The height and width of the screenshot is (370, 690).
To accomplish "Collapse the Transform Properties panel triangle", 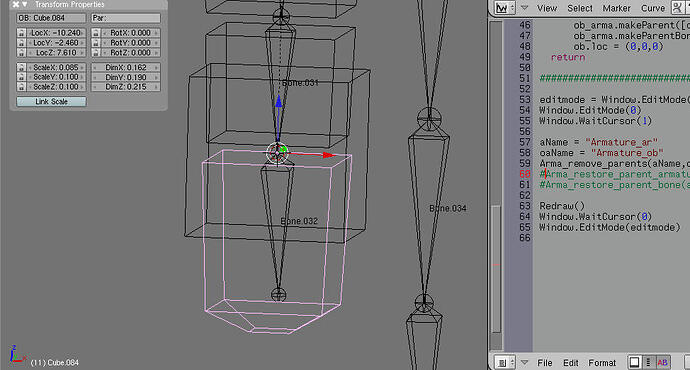I will (25, 4).
